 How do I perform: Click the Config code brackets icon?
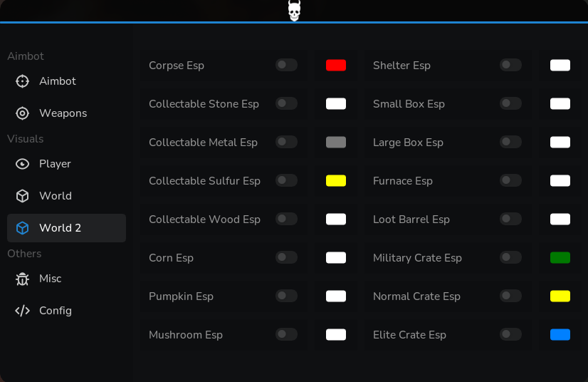(22, 311)
